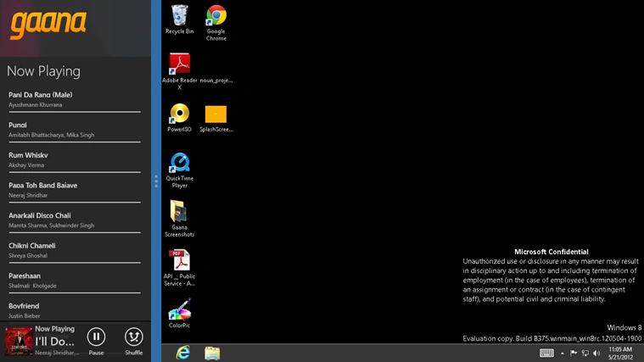Select the Gaana Screenshots folder

coord(180,219)
